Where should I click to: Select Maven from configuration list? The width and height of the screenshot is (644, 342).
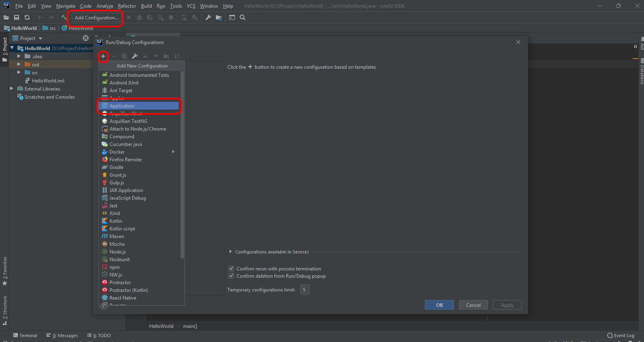click(x=139, y=236)
